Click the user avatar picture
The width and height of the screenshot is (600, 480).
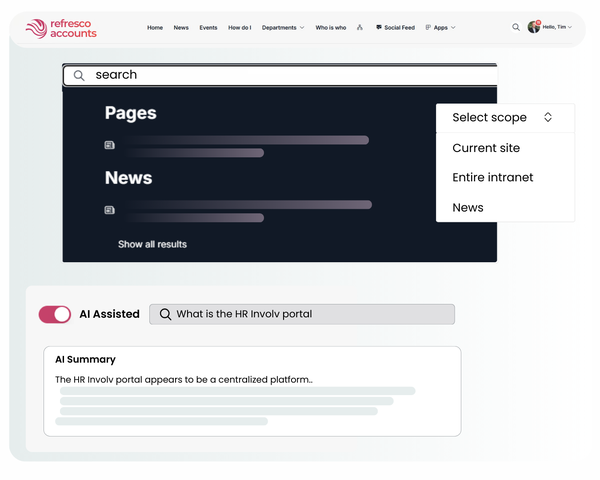pyautogui.click(x=533, y=27)
